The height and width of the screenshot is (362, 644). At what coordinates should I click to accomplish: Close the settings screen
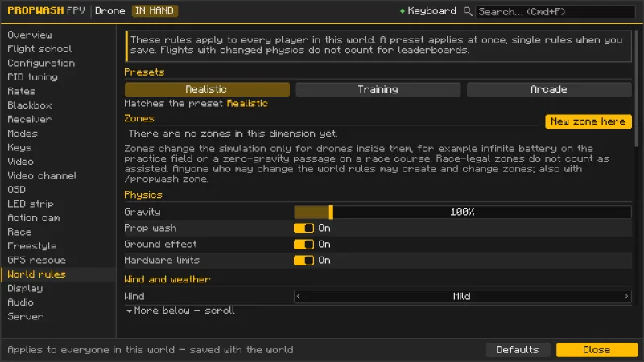click(597, 350)
